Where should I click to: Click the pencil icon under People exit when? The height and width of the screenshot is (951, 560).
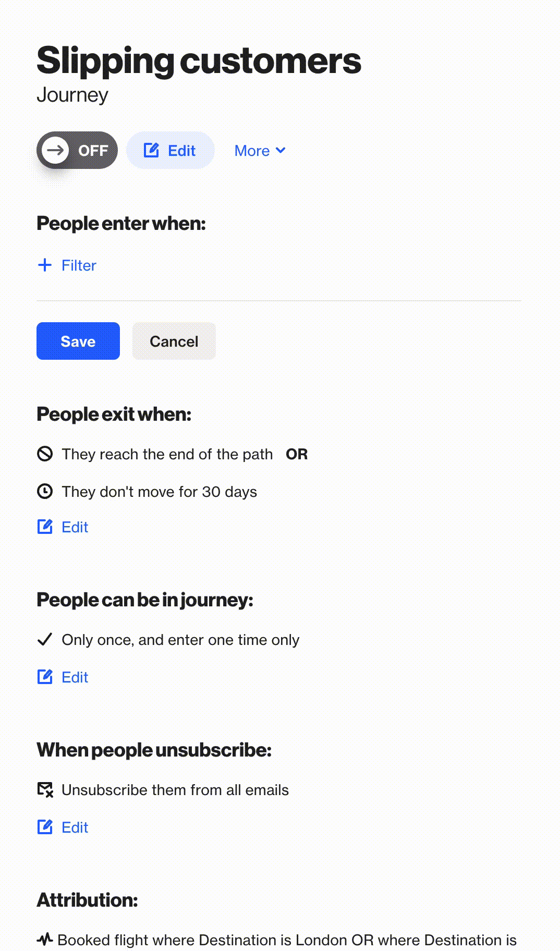(x=45, y=527)
